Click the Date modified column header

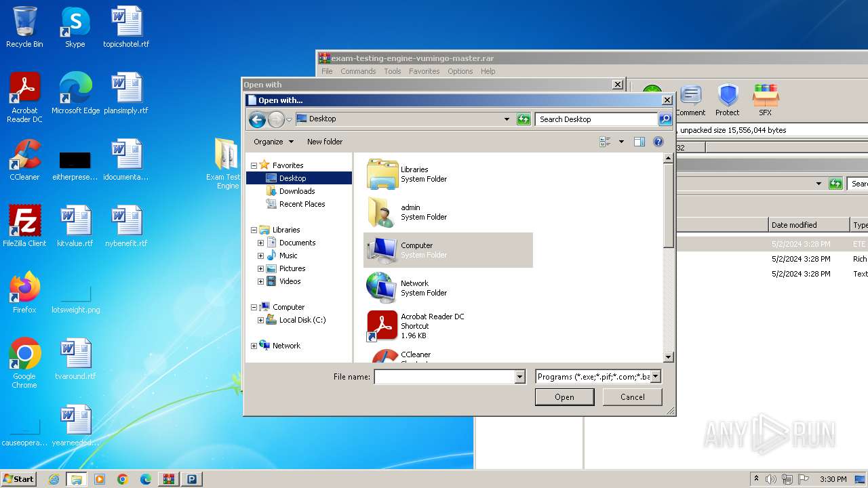(x=809, y=225)
